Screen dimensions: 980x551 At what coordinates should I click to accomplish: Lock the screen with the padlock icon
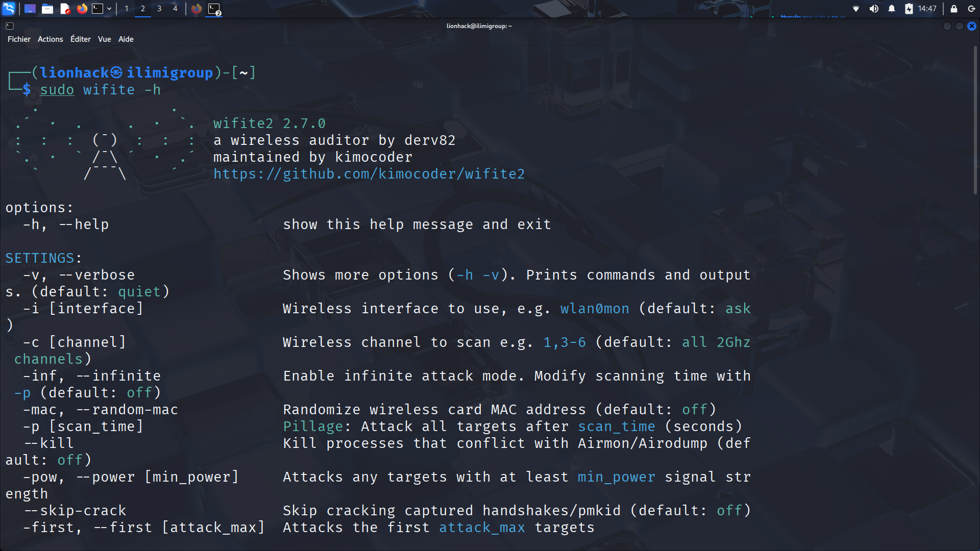(954, 9)
